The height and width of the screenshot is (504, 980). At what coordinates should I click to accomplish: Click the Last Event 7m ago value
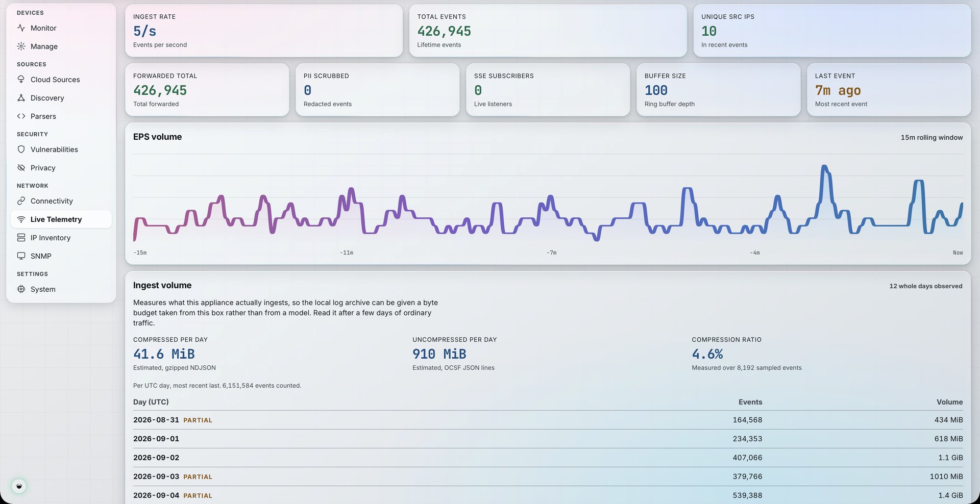point(838,90)
